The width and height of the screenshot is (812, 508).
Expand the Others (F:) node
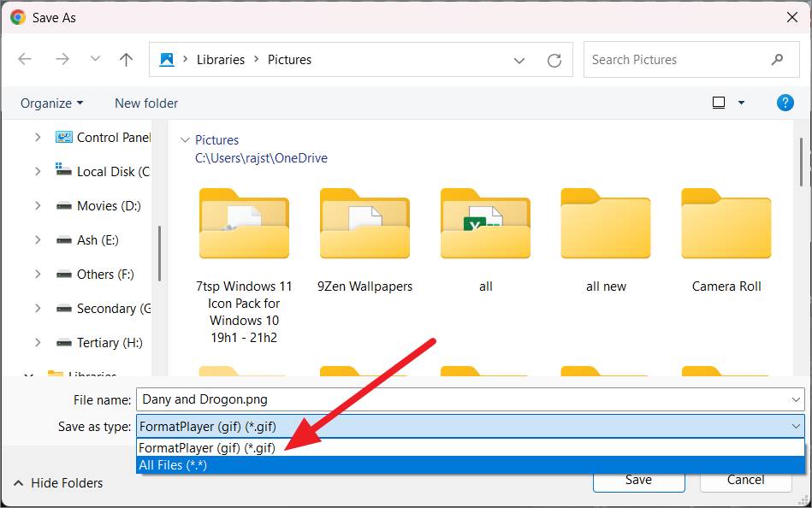pos(38,274)
